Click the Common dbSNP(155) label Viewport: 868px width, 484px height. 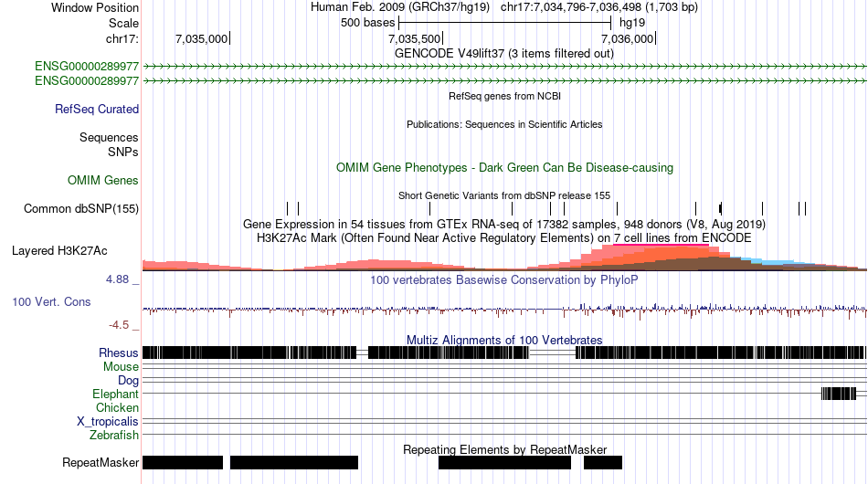[x=80, y=208]
